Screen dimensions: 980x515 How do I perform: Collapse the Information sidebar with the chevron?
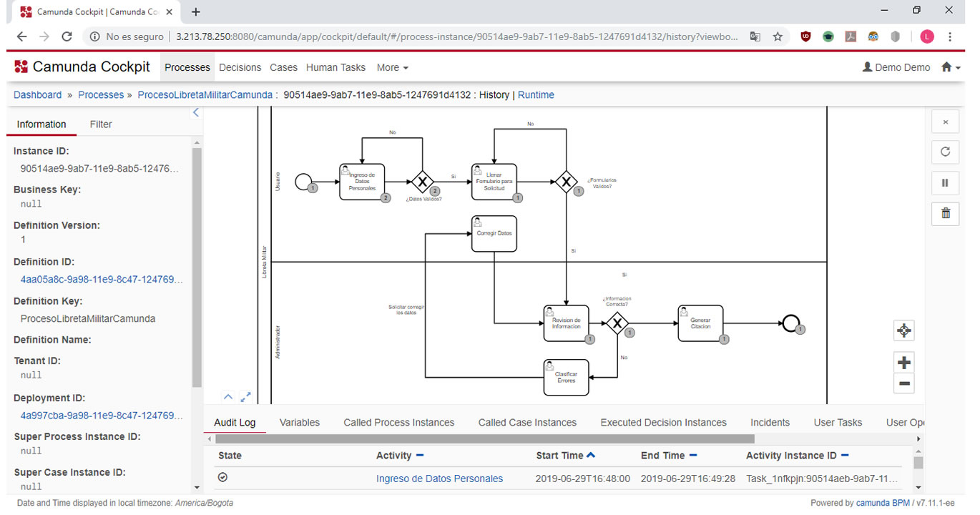196,112
